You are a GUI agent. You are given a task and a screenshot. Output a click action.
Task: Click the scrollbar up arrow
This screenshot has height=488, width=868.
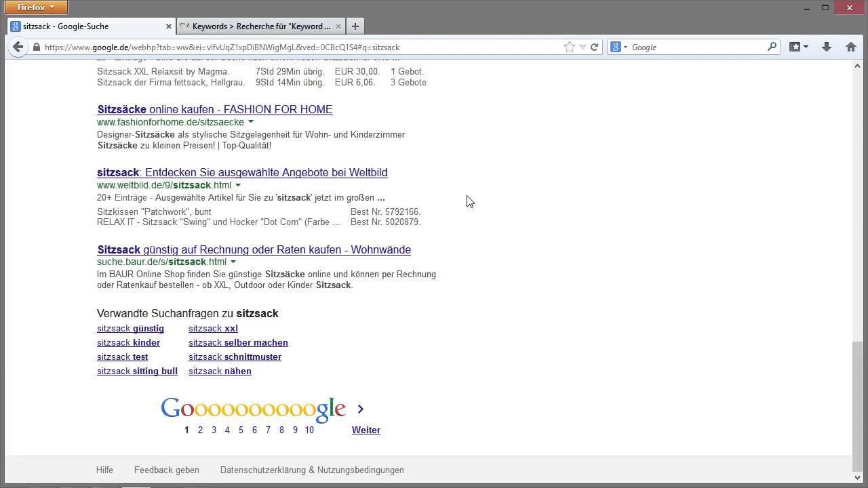click(x=858, y=64)
